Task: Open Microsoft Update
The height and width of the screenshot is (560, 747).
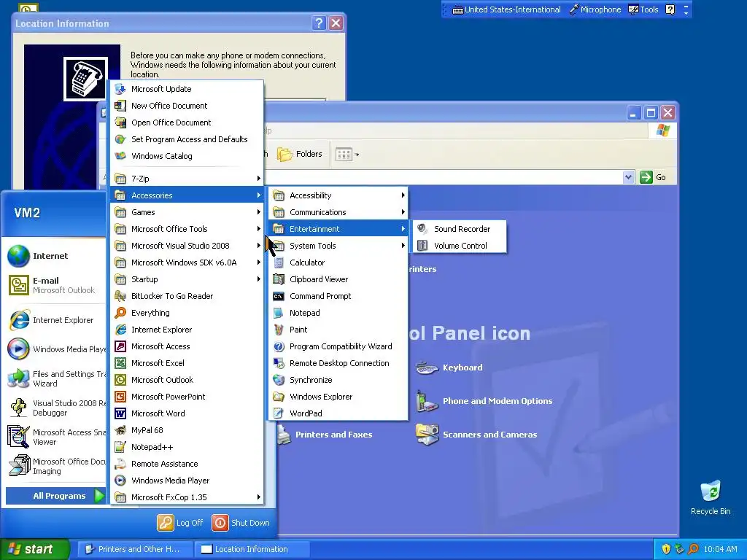Action: coord(187,89)
